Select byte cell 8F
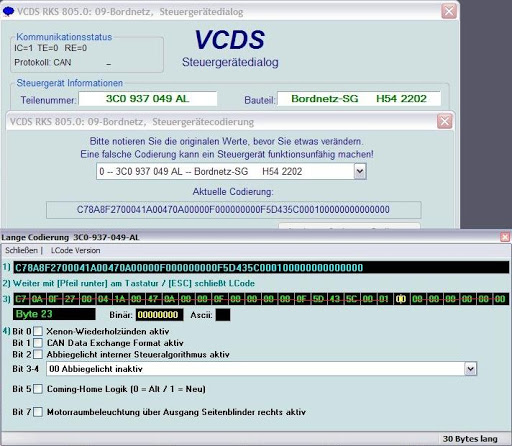Image resolution: width=512 pixels, height=446 pixels. click(54, 299)
